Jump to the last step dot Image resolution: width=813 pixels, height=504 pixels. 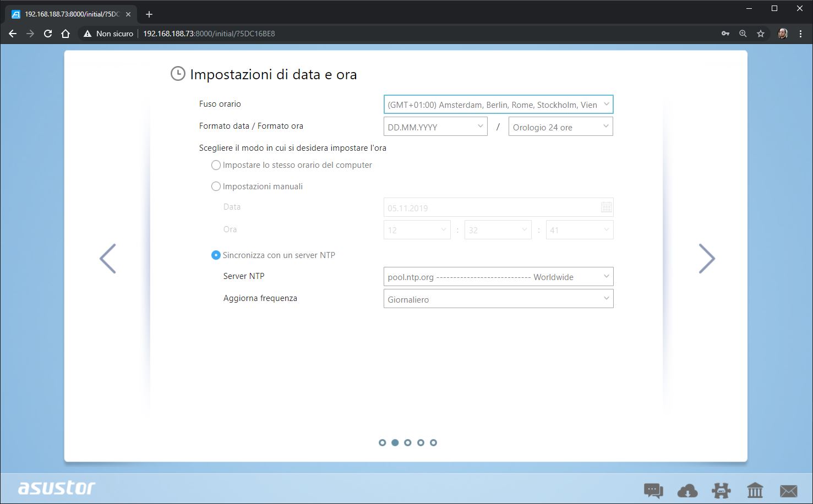tap(433, 442)
